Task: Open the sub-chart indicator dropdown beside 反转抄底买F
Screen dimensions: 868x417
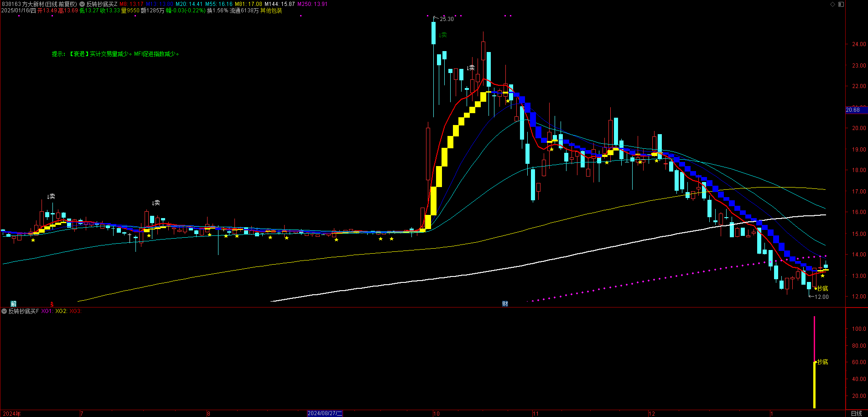Action: pyautogui.click(x=5, y=311)
